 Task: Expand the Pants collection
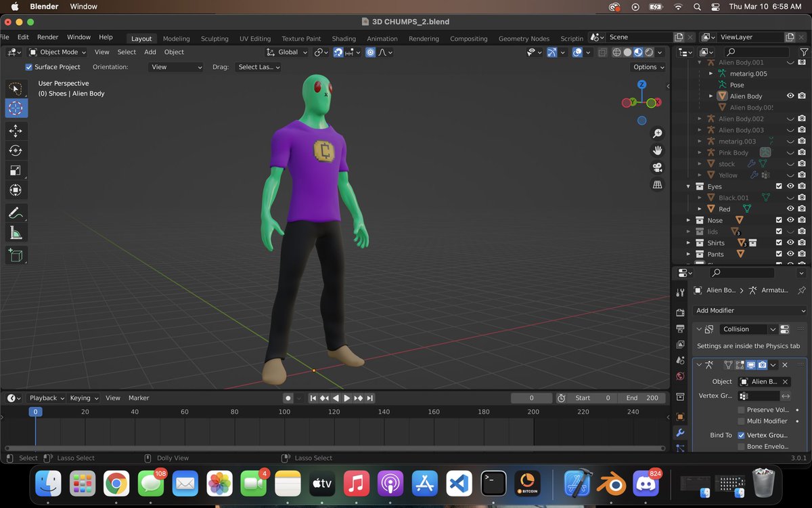pos(689,254)
